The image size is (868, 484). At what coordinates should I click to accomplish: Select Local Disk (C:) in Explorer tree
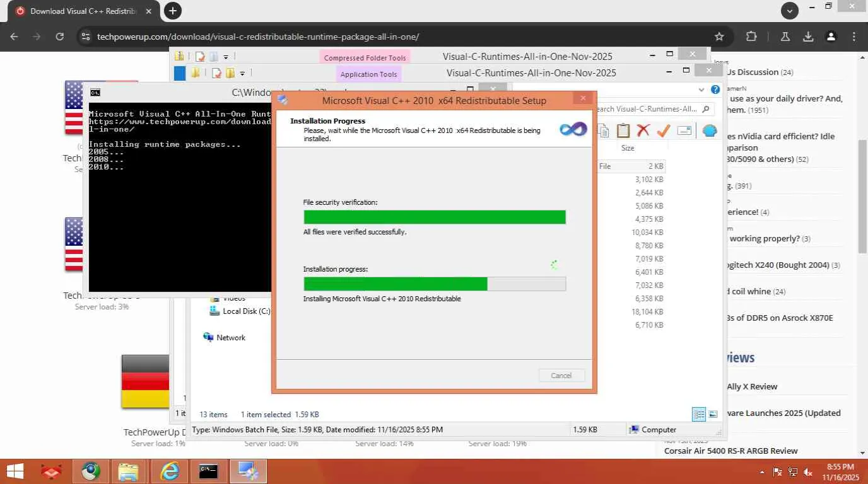tap(240, 311)
